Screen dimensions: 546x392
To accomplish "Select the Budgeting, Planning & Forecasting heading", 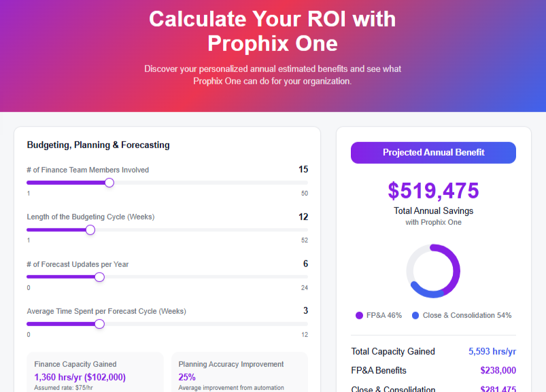I will pyautogui.click(x=99, y=145).
